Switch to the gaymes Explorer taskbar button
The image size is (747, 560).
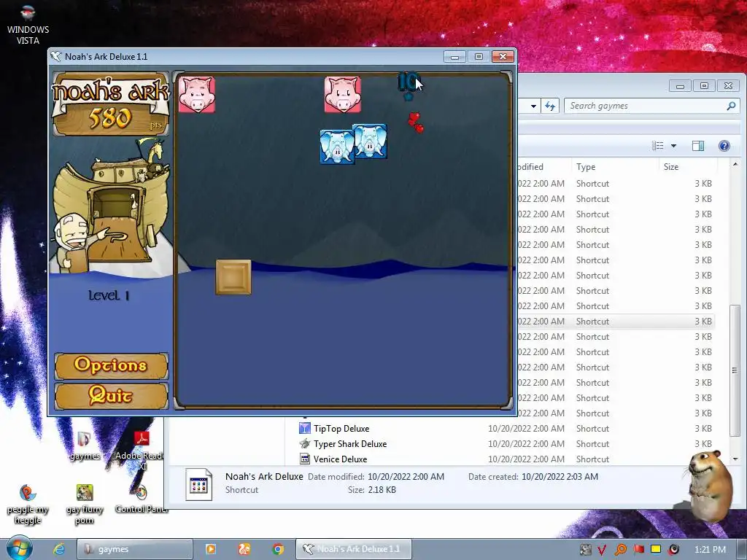click(x=134, y=549)
